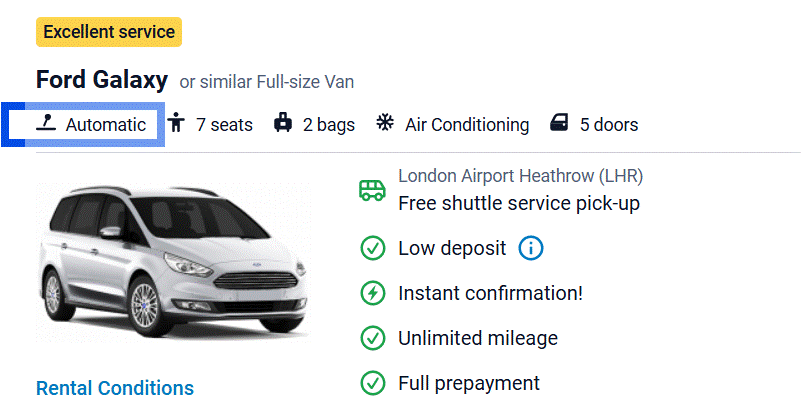Click the Automatic transmission label

(106, 125)
